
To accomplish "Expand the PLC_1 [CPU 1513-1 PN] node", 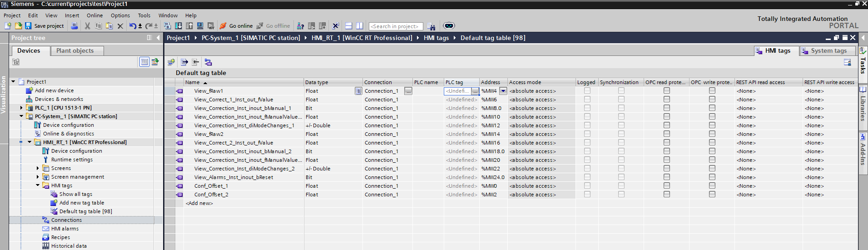I will click(21, 108).
